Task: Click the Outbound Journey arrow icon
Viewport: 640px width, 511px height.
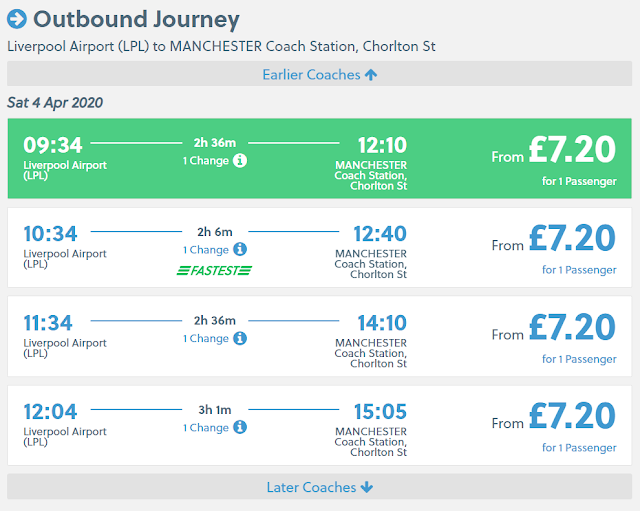Action: tap(17, 19)
